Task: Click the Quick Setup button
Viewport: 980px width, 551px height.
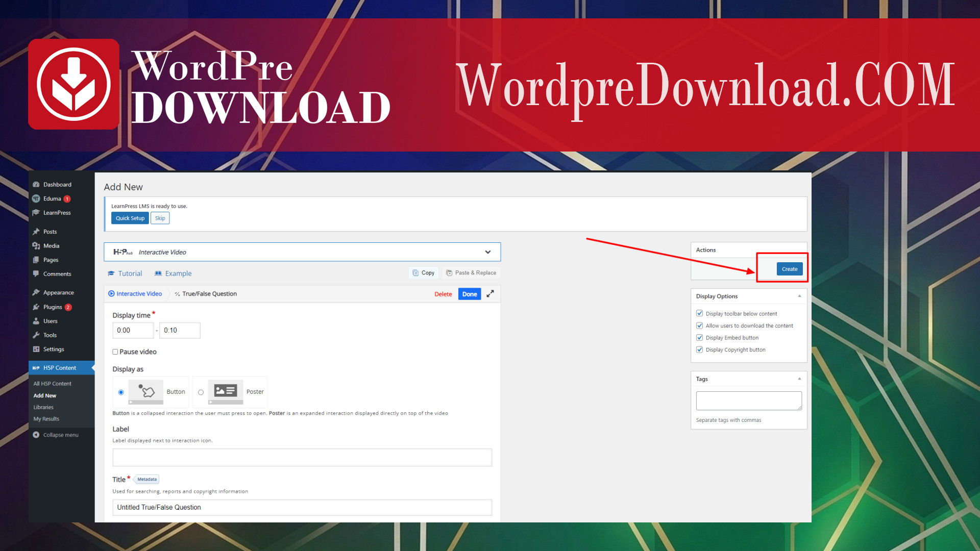Action: coord(130,218)
